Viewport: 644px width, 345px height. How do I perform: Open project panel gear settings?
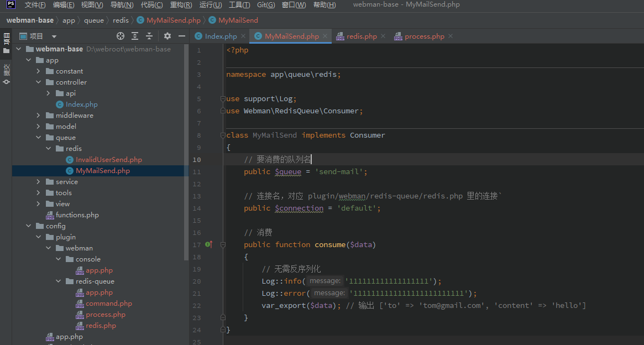[x=167, y=36]
